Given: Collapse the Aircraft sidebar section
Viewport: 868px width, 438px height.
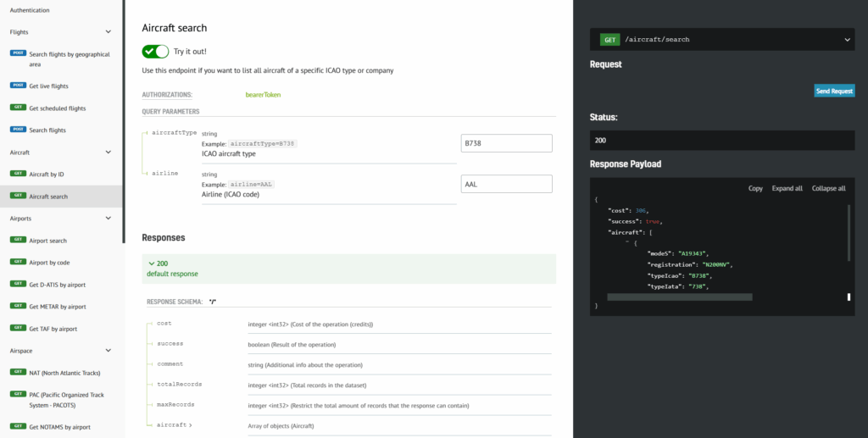Looking at the screenshot, I should (108, 152).
